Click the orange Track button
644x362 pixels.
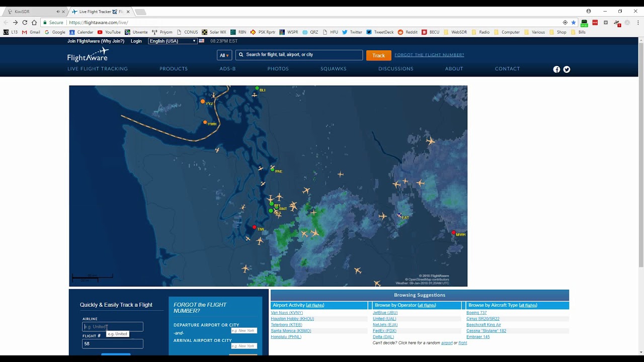pos(379,55)
